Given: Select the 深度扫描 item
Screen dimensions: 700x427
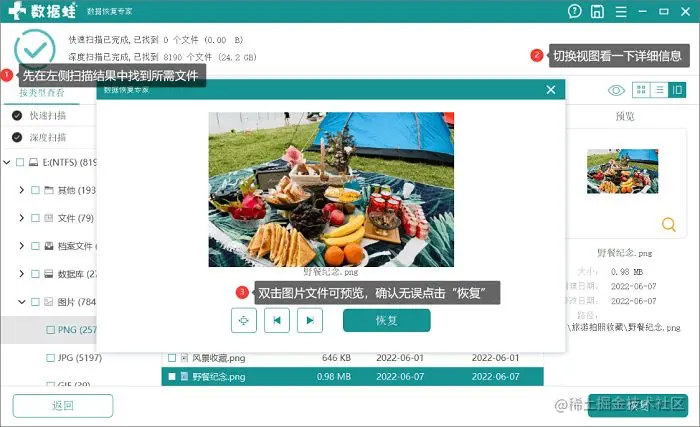Looking at the screenshot, I should coord(48,138).
